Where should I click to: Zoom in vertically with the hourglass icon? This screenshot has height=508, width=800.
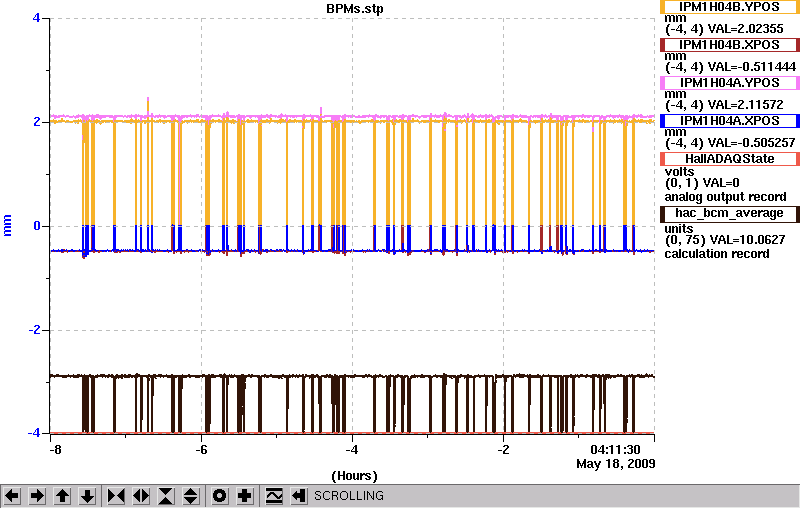coord(166,496)
